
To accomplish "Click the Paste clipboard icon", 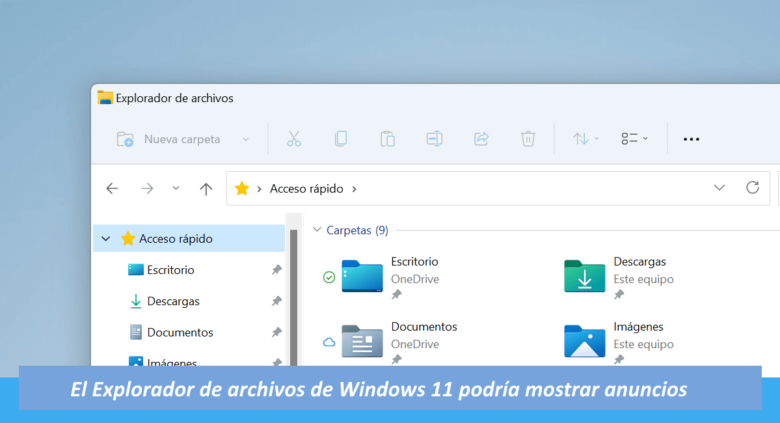I will click(x=387, y=139).
